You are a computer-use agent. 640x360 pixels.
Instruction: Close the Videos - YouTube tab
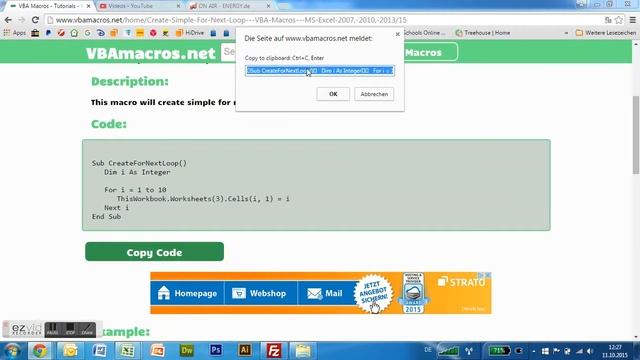coord(178,6)
